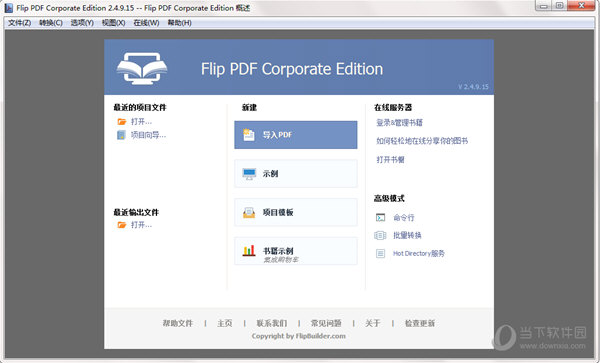This screenshot has width=600, height=363.
Task: Click the 帮助文件 footer link
Action: [178, 323]
